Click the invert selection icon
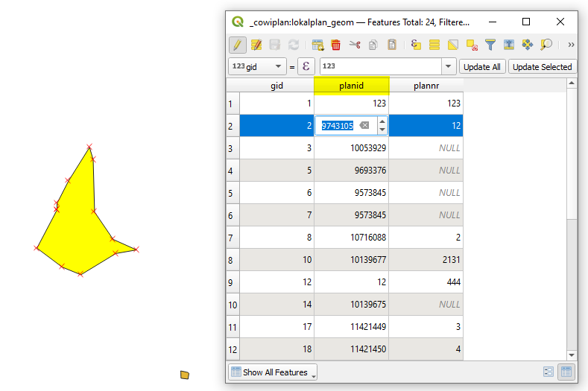Viewport: 588px width, 391px height. (x=452, y=45)
